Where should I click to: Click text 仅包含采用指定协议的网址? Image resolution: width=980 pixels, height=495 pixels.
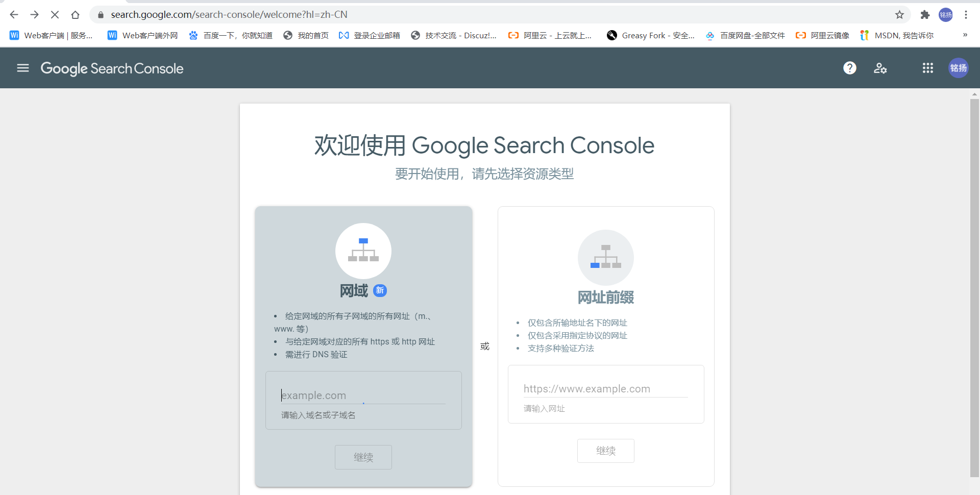[577, 336]
